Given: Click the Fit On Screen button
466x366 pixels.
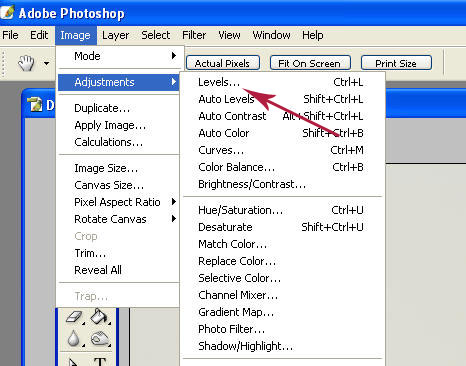Looking at the screenshot, I should click(x=310, y=63).
